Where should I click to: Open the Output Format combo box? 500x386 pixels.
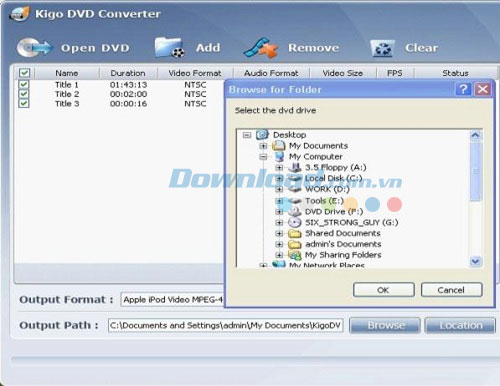tap(173, 299)
